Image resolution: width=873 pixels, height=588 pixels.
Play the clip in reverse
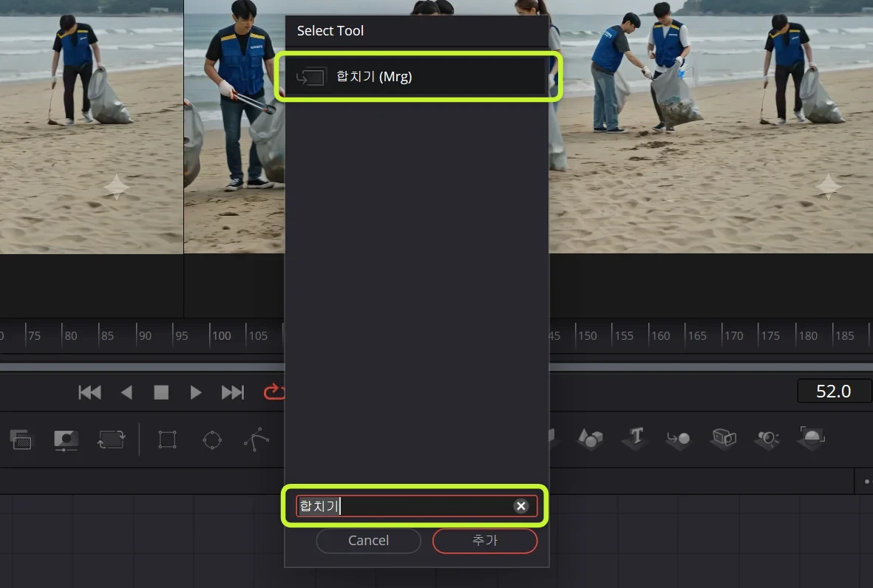pos(127,393)
